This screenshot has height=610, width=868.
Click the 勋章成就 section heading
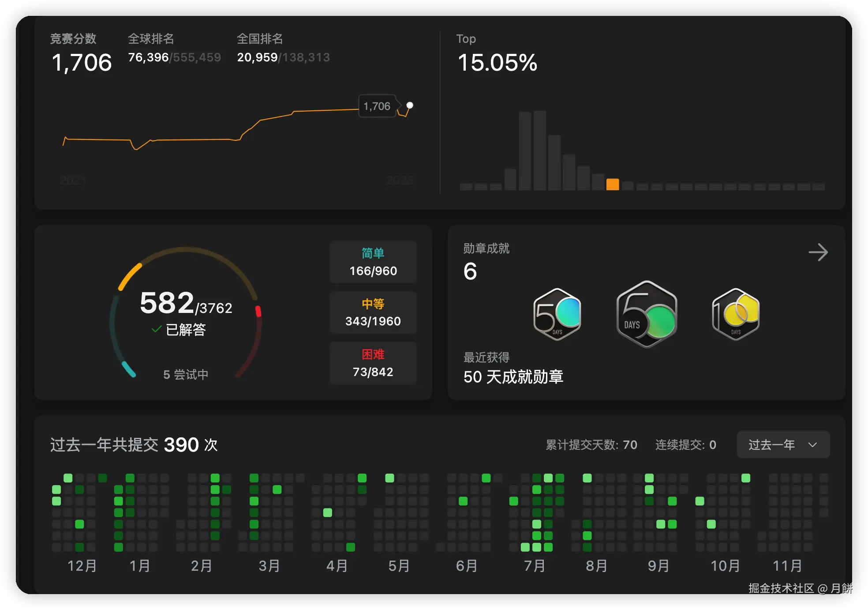486,248
